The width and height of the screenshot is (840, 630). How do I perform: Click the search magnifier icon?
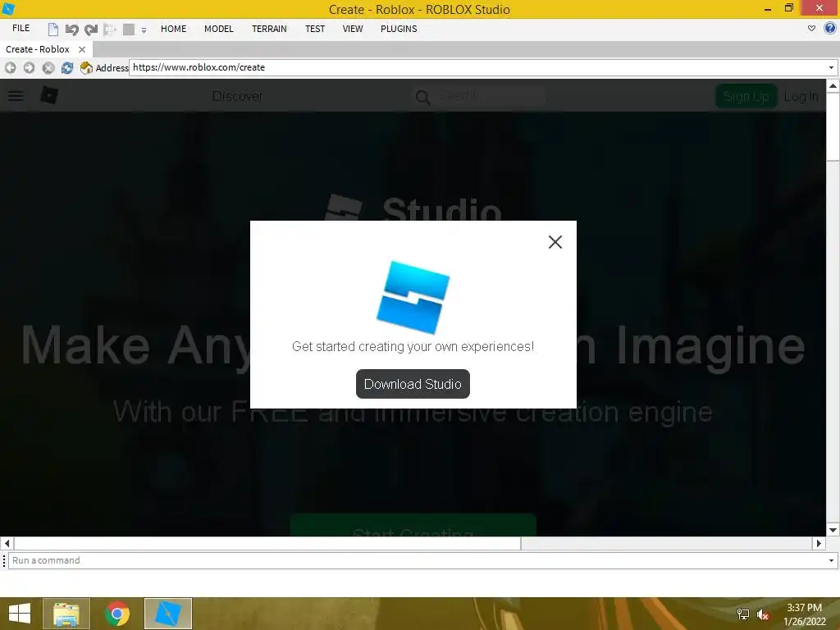pyautogui.click(x=422, y=97)
